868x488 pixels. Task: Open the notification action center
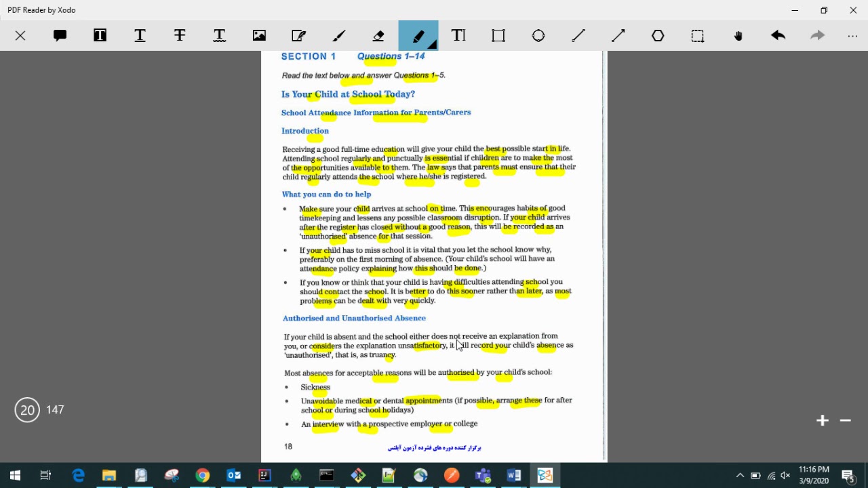[848, 476]
